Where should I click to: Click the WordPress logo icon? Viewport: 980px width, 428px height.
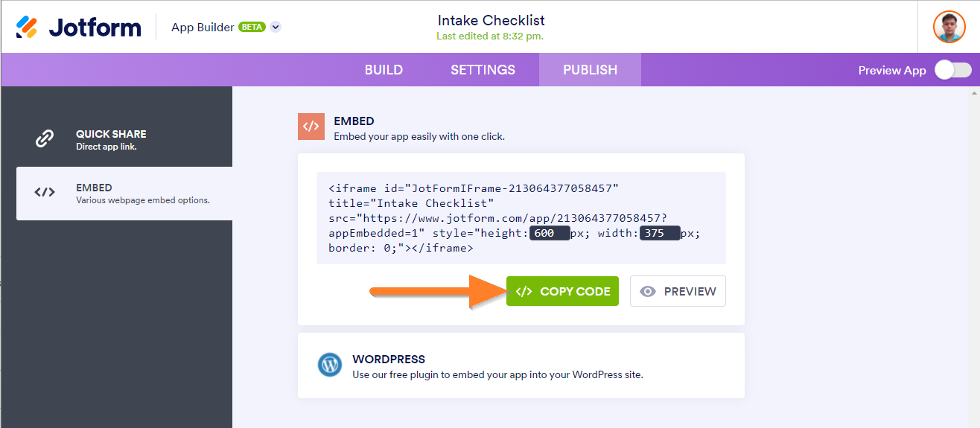tap(329, 365)
